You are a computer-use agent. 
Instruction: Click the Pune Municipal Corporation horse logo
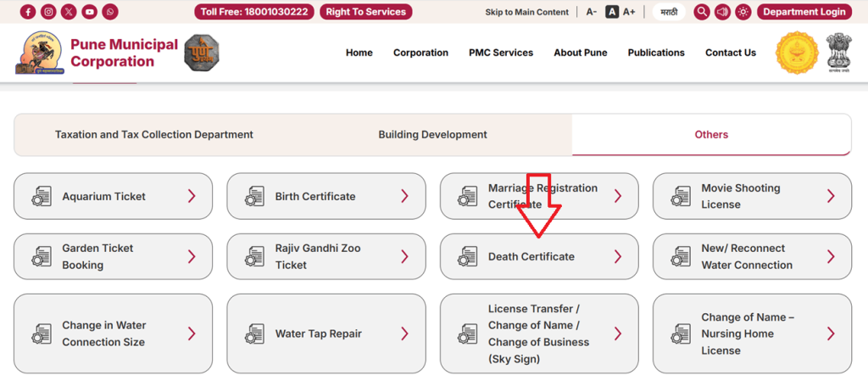(40, 53)
